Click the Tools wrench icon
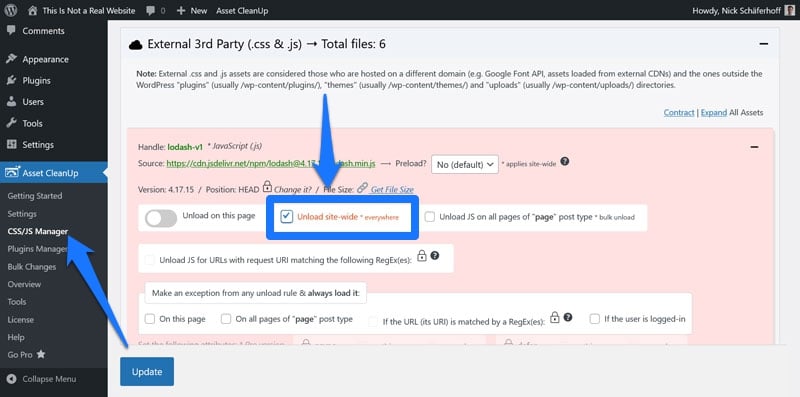 coord(11,123)
